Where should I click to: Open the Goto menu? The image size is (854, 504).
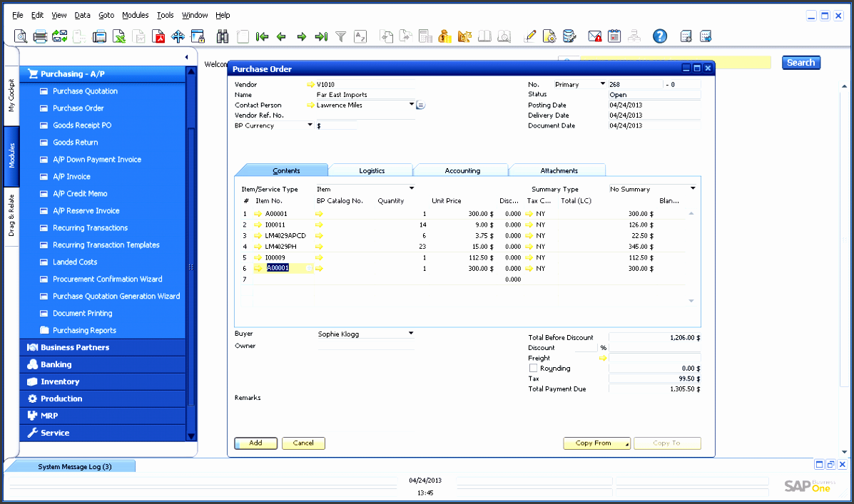pos(106,15)
